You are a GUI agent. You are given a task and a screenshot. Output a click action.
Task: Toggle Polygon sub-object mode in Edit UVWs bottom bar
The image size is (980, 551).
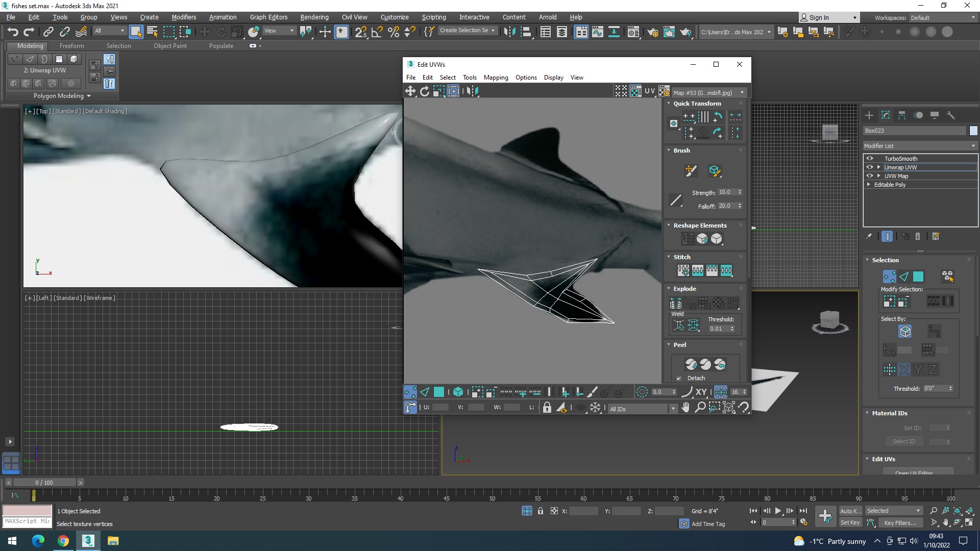439,392
